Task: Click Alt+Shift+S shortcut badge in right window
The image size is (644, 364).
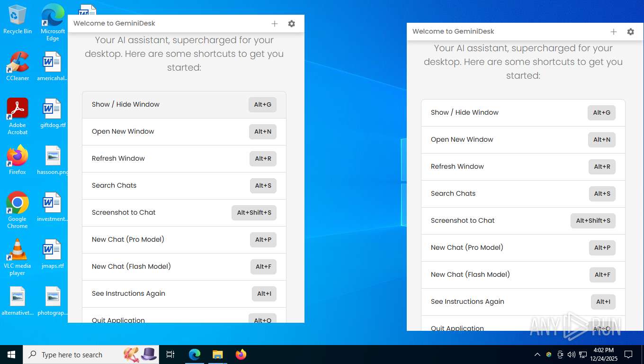Action: pyautogui.click(x=593, y=221)
